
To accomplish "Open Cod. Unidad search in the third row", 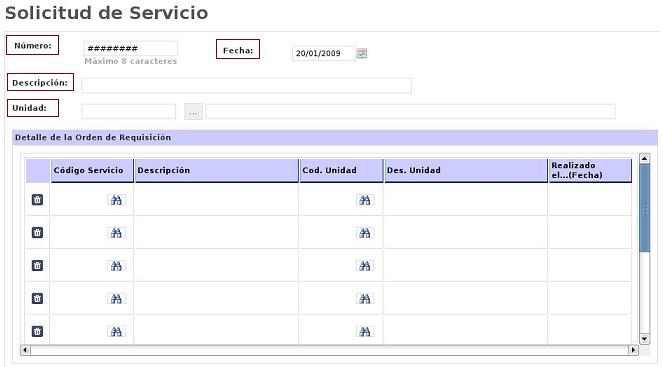I will click(x=365, y=266).
